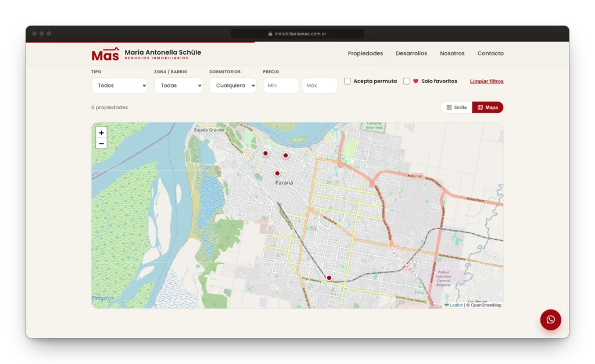This screenshot has width=595, height=364.
Task: Open the Contacto page
Action: 490,53
